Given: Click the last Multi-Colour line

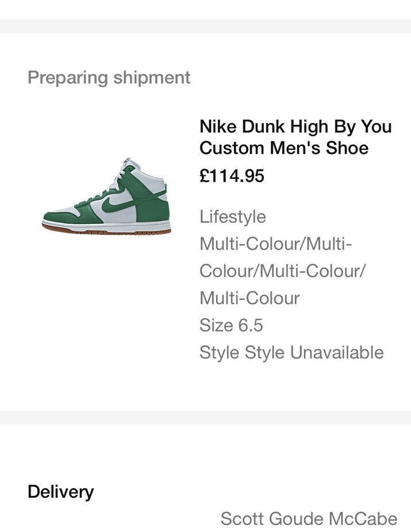Looking at the screenshot, I should (x=250, y=298).
